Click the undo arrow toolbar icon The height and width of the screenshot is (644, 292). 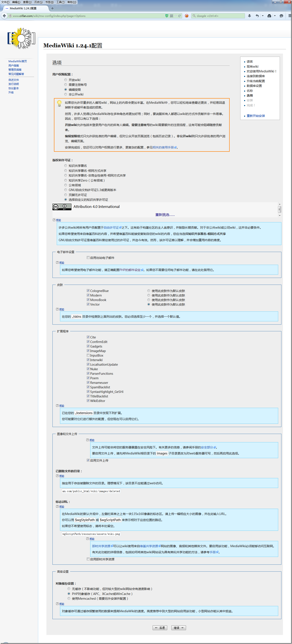tap(257, 16)
